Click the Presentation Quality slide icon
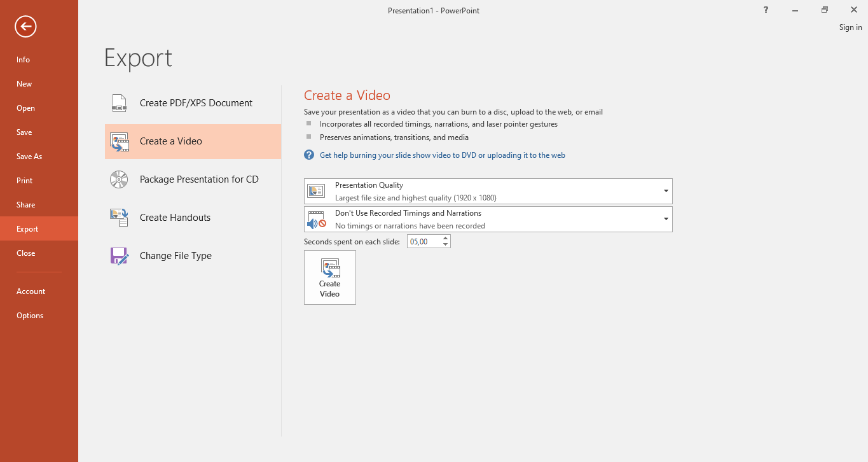The width and height of the screenshot is (868, 462). (x=316, y=191)
